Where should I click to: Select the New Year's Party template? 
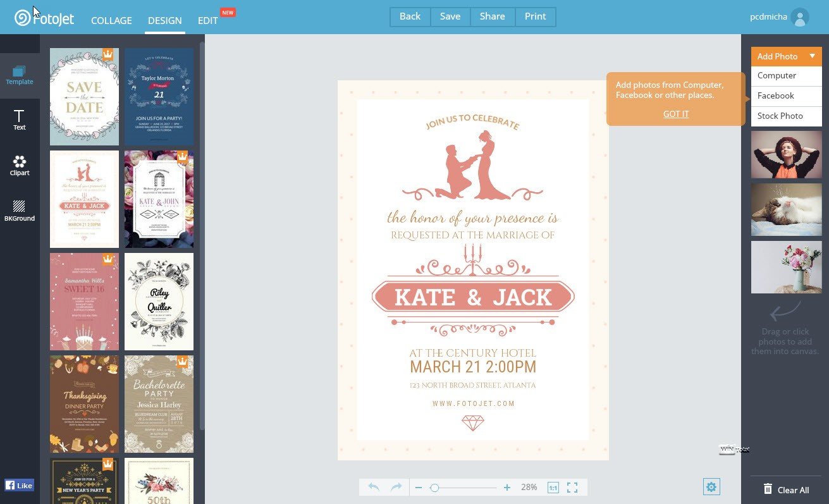[84, 481]
